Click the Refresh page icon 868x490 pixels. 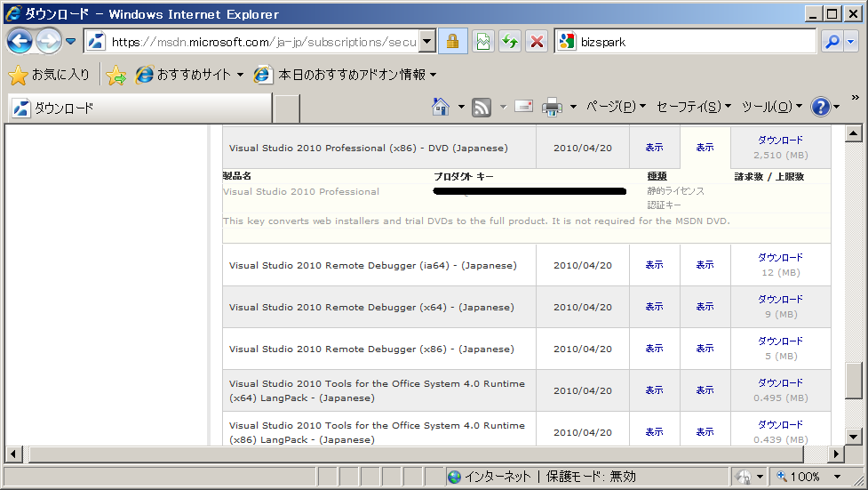tap(510, 42)
